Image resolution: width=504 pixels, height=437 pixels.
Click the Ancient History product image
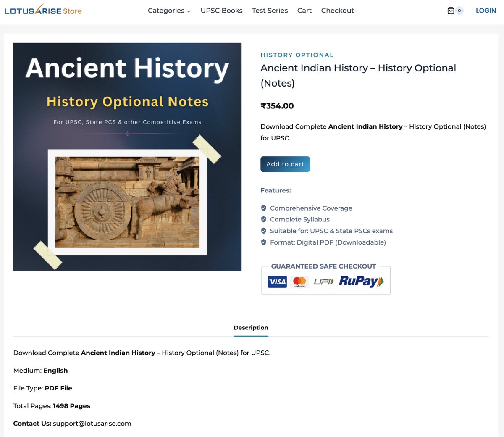tap(128, 156)
